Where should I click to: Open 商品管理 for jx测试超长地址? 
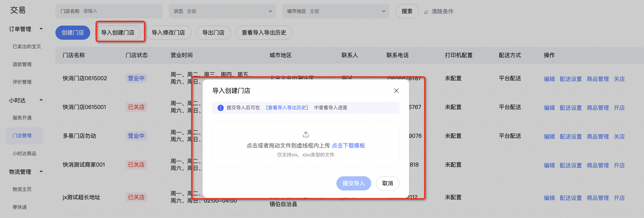tap(598, 198)
